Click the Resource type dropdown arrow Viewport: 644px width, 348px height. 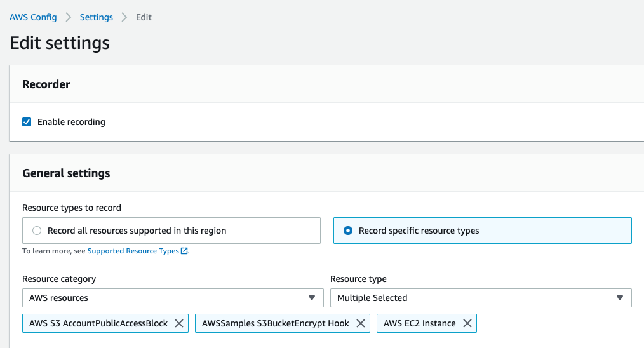pyautogui.click(x=620, y=298)
